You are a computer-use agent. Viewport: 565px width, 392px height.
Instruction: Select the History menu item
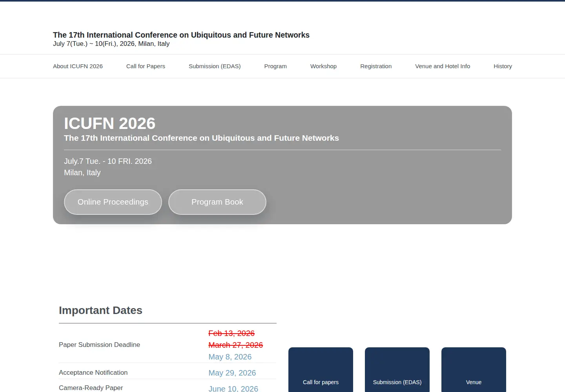click(x=503, y=66)
